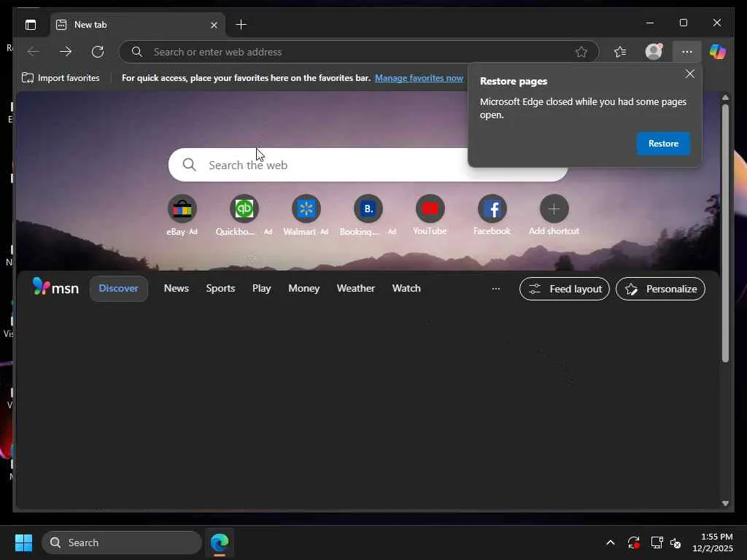Viewport: 747px width, 560px height.
Task: Click Microsoft Edge taskbar icon
Action: (x=220, y=542)
